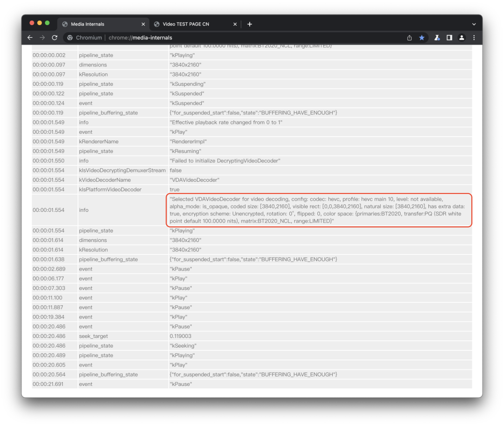
Task: Click the "kSuspending" pipeline state value
Action: [x=188, y=84]
